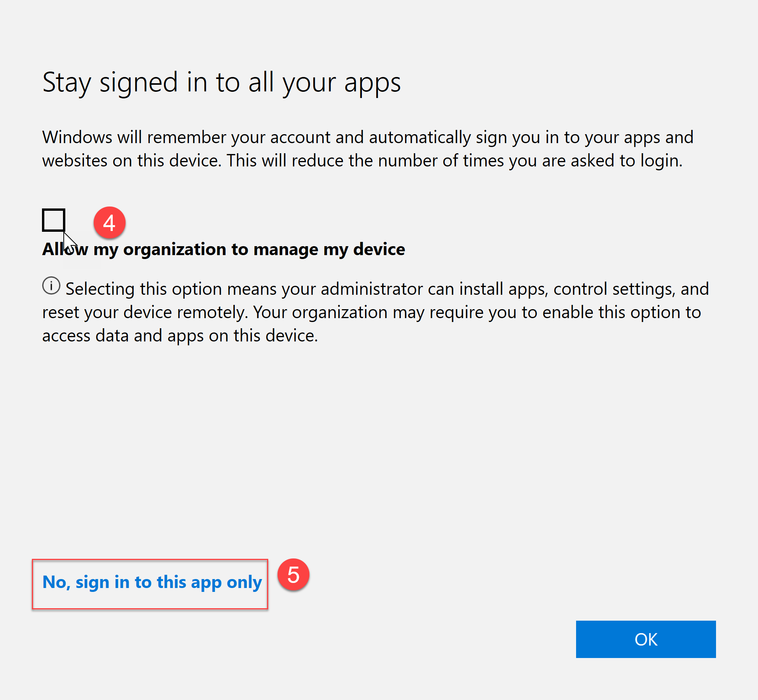Image resolution: width=758 pixels, height=700 pixels.
Task: Click the word 'device' in the bold label
Action: click(x=379, y=249)
